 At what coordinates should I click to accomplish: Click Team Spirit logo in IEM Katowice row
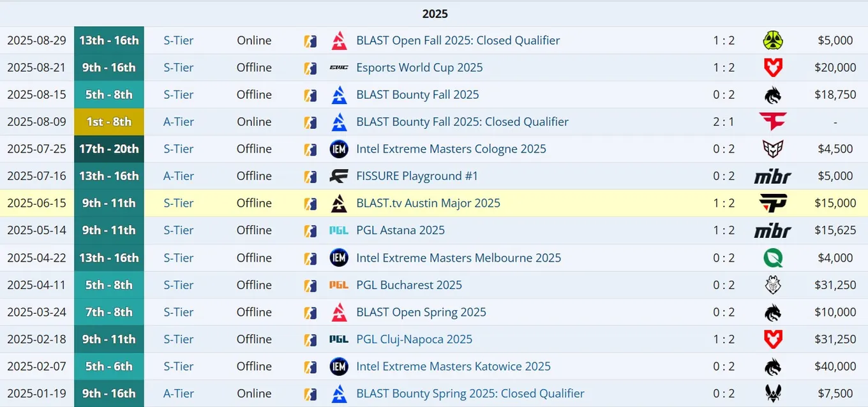(x=773, y=367)
